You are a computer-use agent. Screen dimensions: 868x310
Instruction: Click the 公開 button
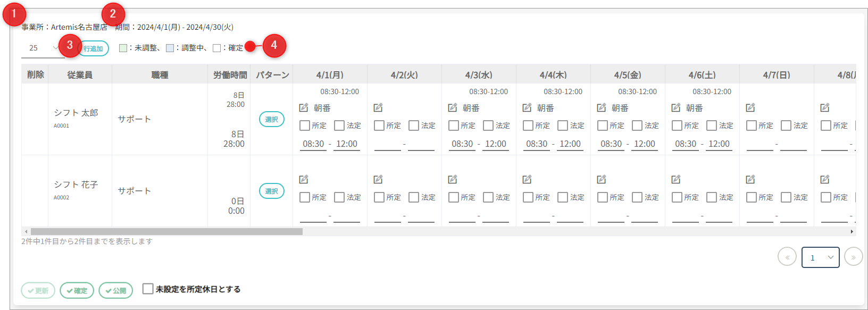tap(116, 290)
